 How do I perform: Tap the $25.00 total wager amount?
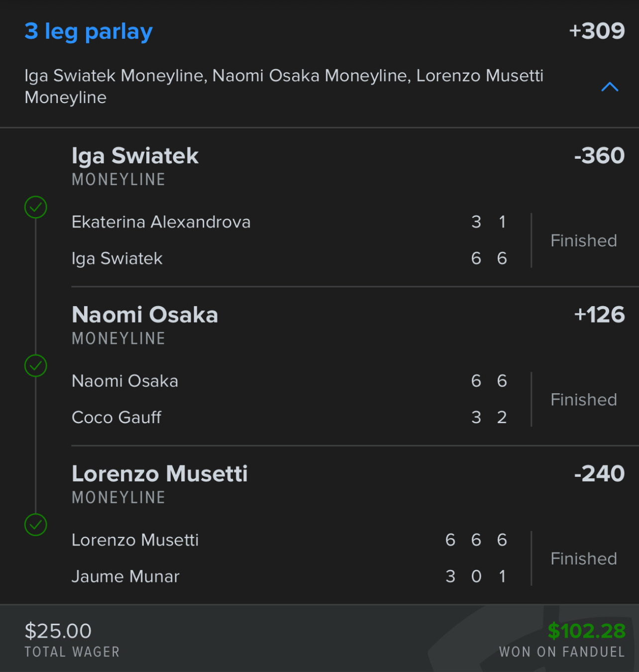(x=58, y=631)
